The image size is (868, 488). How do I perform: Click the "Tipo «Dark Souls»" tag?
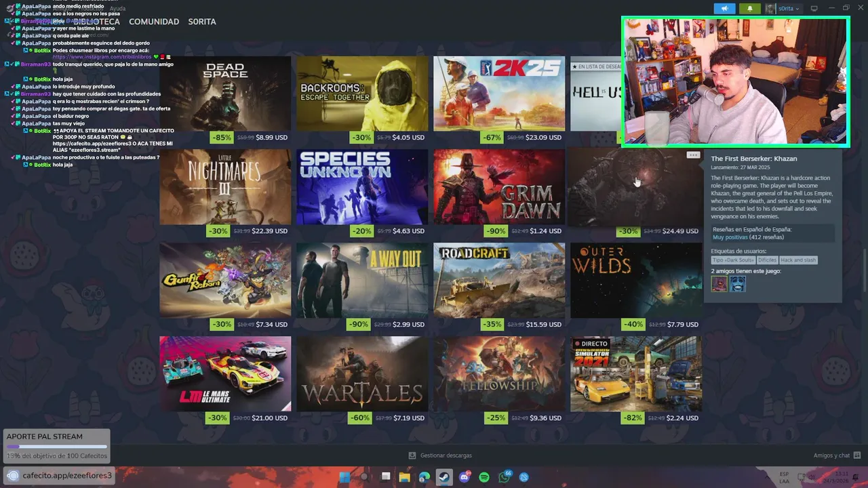pos(733,260)
